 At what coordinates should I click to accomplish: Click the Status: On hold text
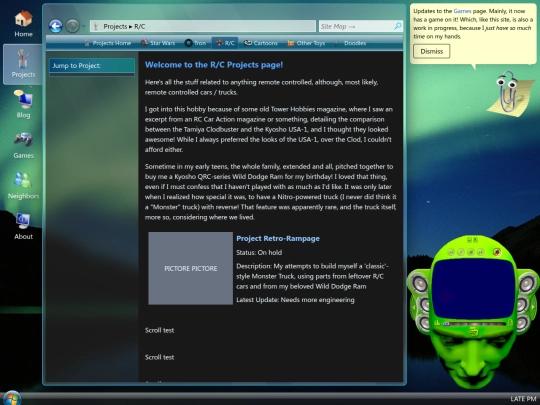[x=259, y=252]
